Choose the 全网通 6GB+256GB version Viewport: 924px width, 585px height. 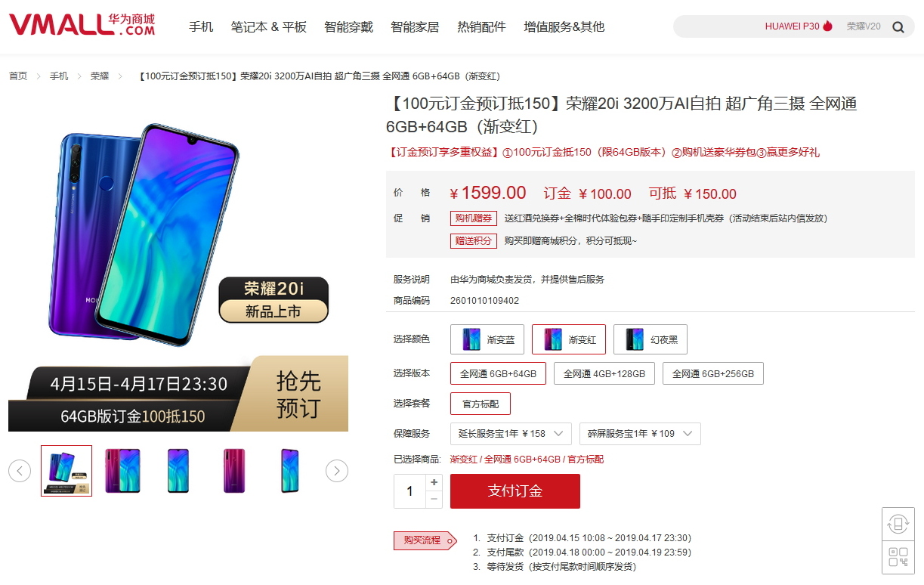pyautogui.click(x=713, y=373)
